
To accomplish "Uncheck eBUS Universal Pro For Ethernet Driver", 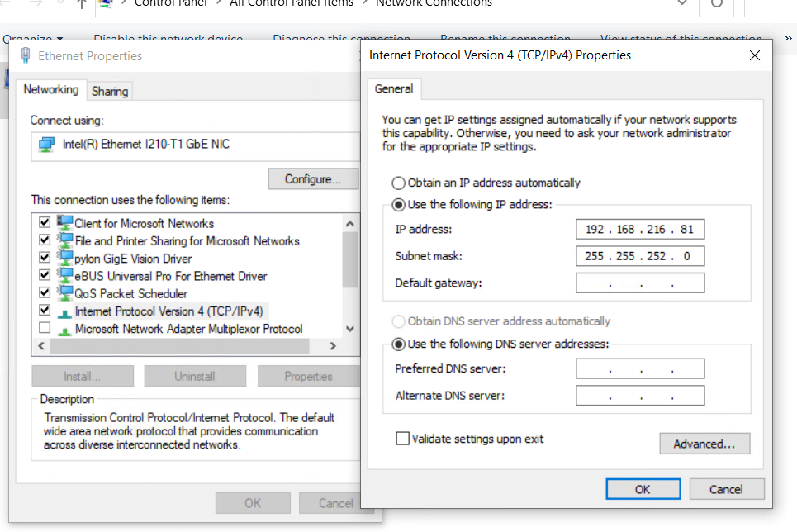I will (45, 274).
